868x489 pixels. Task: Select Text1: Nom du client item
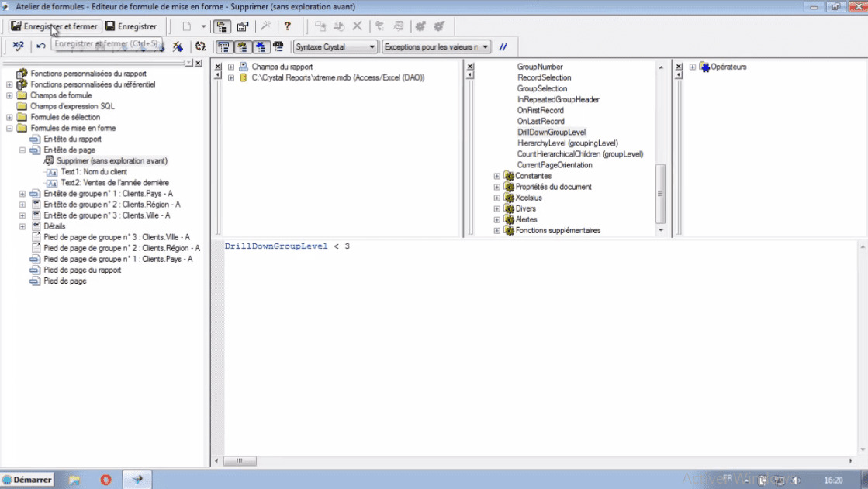(94, 171)
